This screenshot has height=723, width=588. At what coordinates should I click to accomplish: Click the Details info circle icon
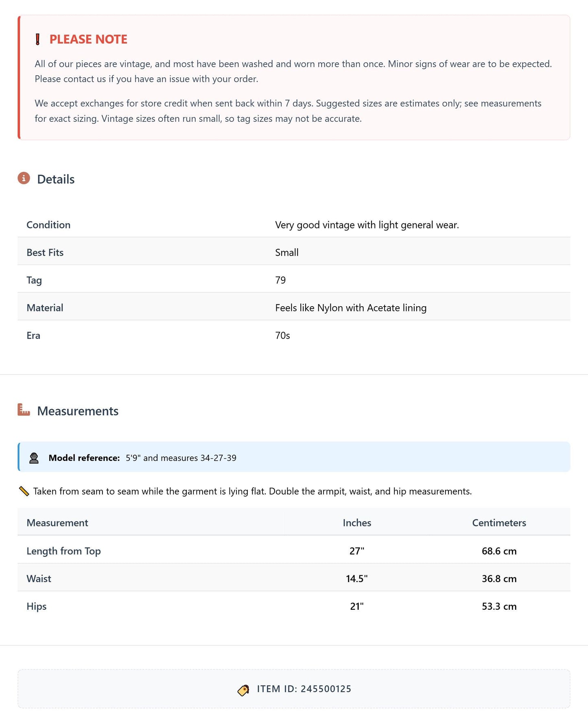tap(24, 178)
